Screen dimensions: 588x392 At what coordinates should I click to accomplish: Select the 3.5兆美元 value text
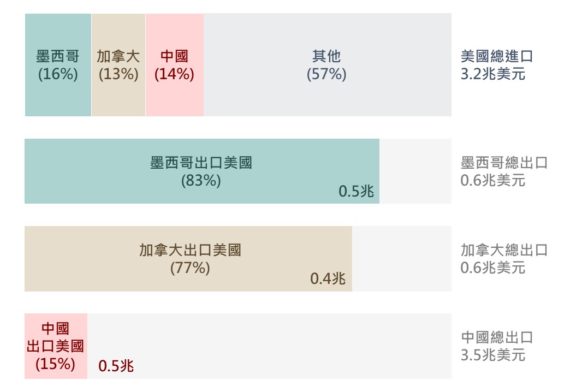click(x=493, y=355)
